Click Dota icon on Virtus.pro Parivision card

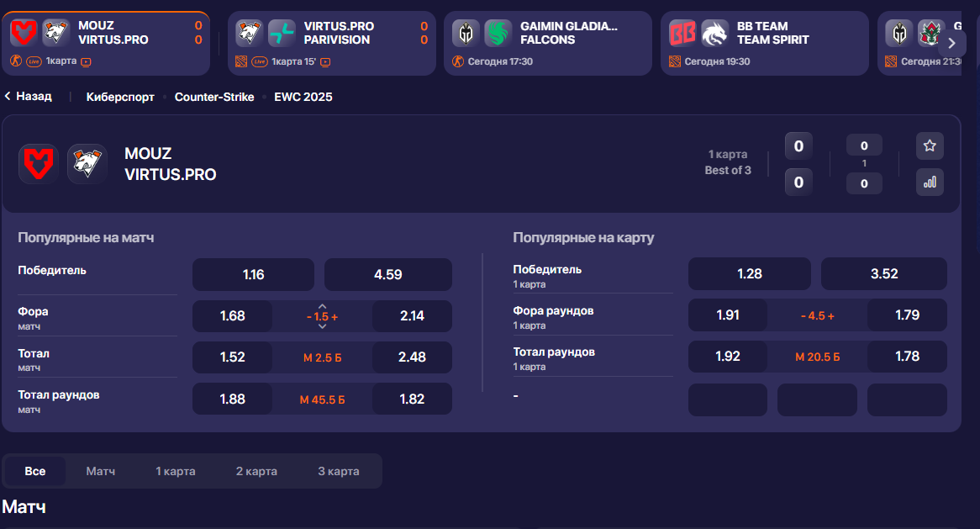pos(241,61)
